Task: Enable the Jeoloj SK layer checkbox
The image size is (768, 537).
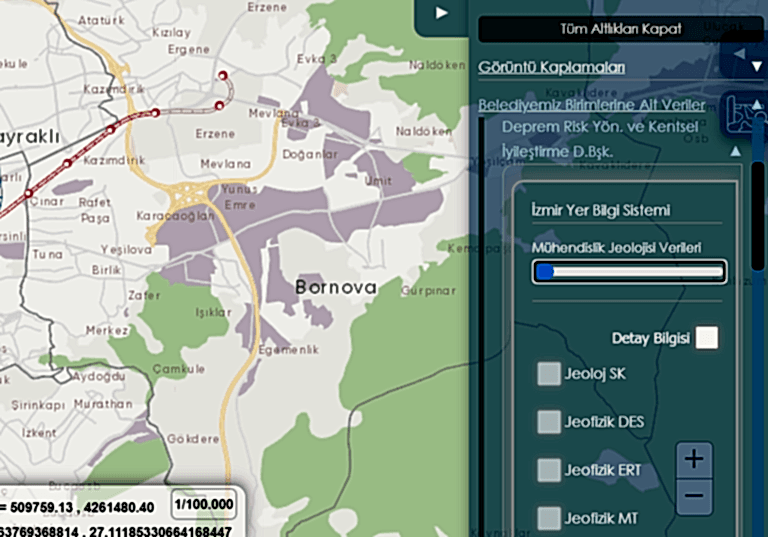Action: tap(549, 374)
